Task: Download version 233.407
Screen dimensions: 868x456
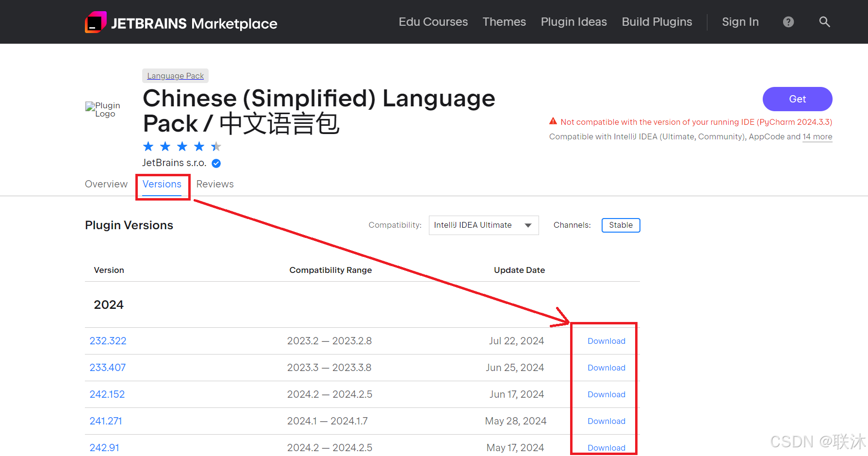Action: (x=606, y=368)
